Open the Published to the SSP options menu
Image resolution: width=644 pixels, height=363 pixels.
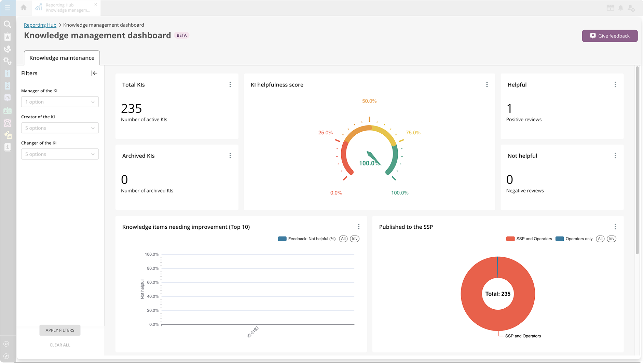[615, 227]
